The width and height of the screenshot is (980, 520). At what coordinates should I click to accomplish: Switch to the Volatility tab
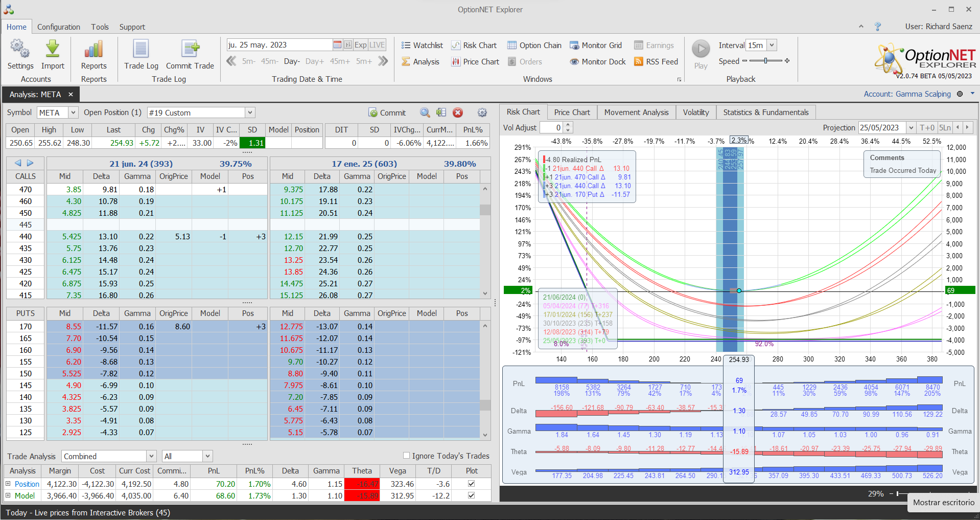(x=696, y=112)
